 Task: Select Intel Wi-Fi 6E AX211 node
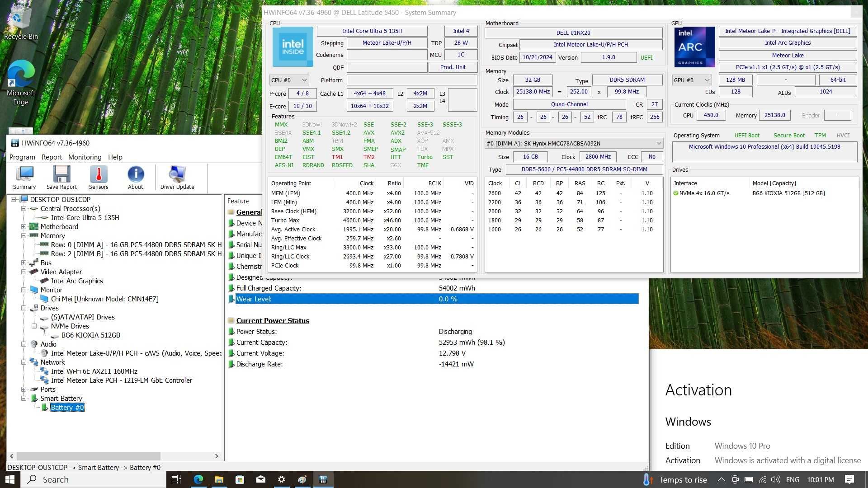click(94, 371)
